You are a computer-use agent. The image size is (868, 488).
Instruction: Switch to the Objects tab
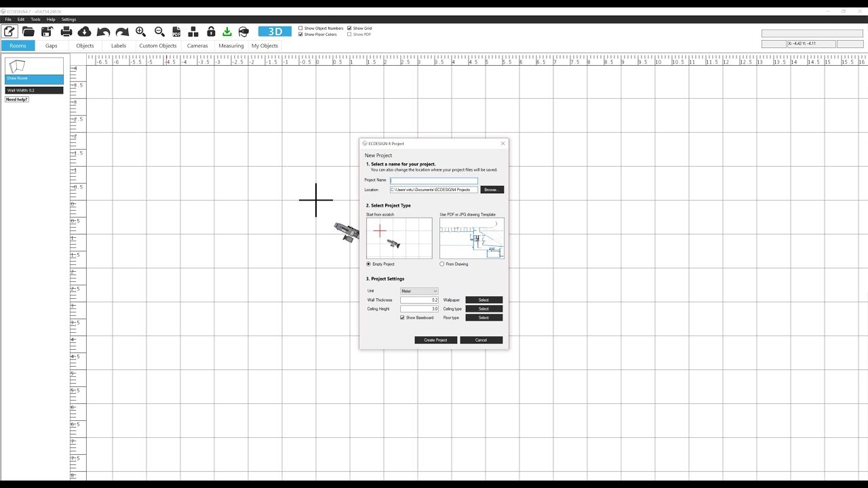tap(85, 46)
